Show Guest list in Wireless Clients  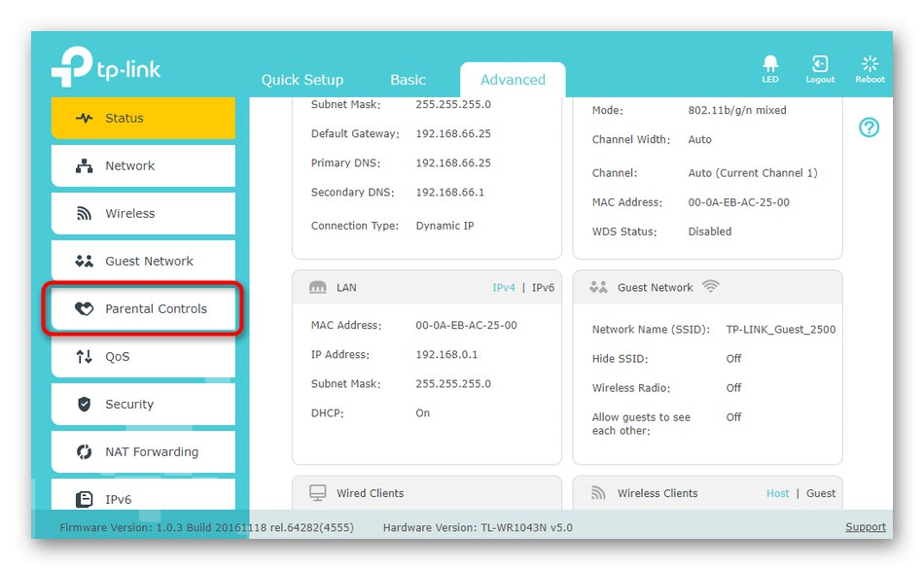click(x=821, y=493)
